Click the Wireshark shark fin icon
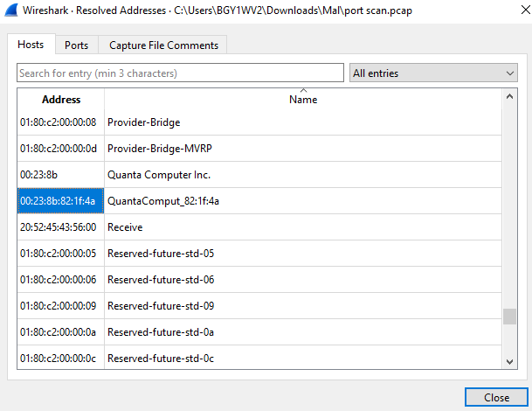The width and height of the screenshot is (532, 411). pos(11,10)
